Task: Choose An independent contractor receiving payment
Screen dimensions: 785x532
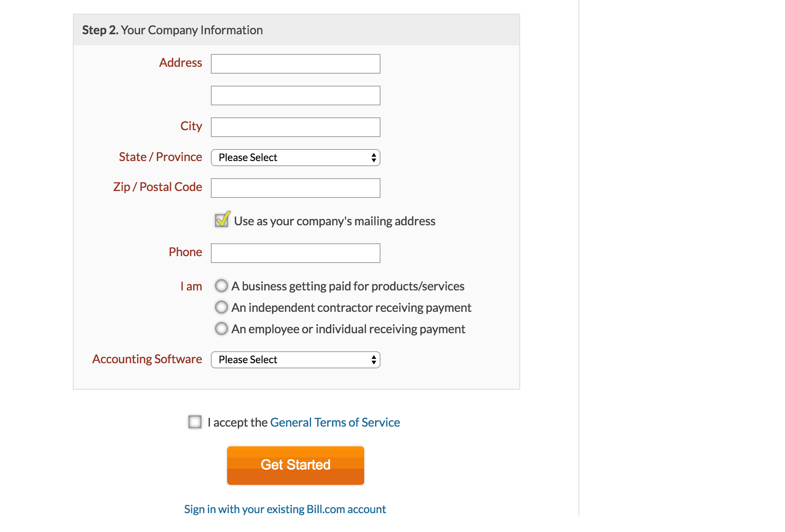Action: (x=221, y=307)
